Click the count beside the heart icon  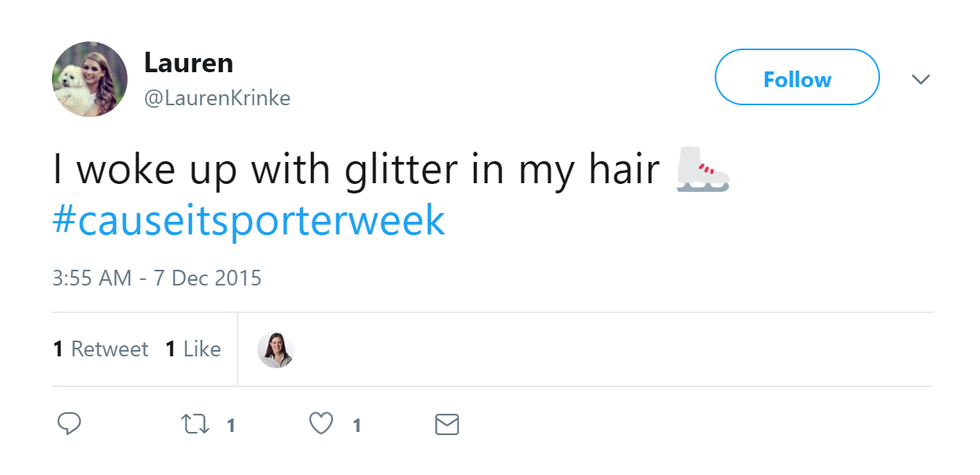click(x=357, y=426)
